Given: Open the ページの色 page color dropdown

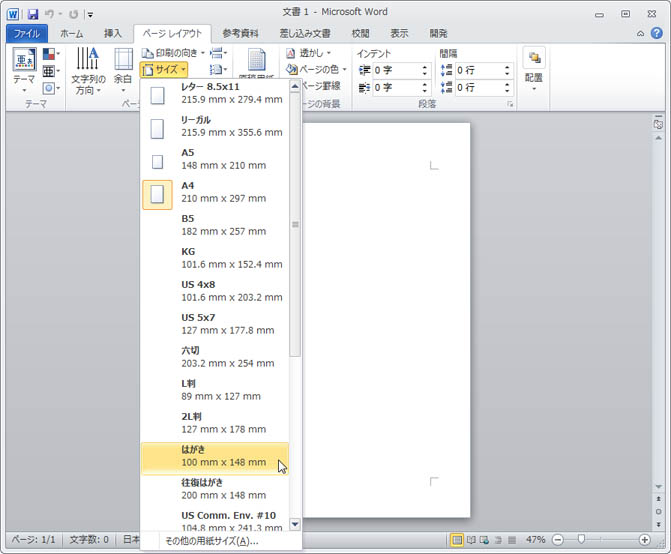Looking at the screenshot, I should click(x=318, y=69).
